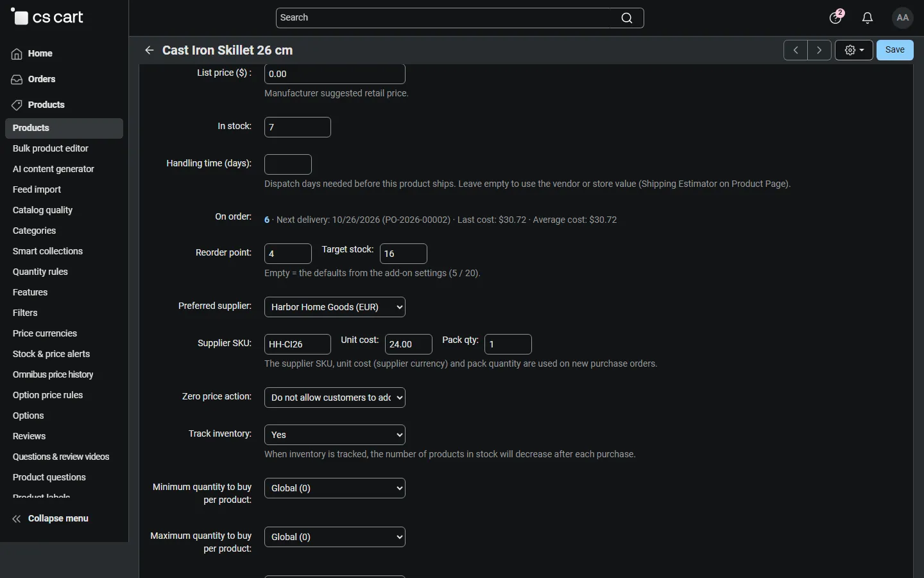This screenshot has width=924, height=578.
Task: Open the On order quantity link 6
Action: [x=267, y=220]
